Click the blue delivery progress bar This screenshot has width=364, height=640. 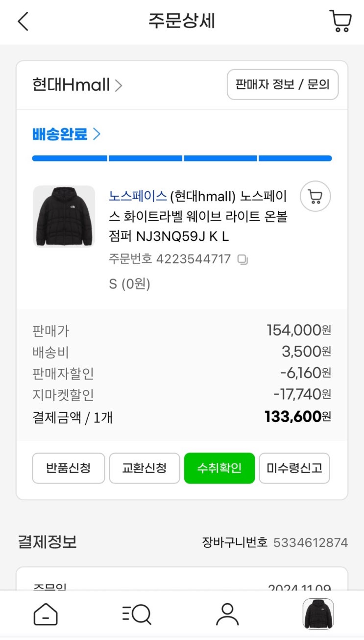point(182,158)
